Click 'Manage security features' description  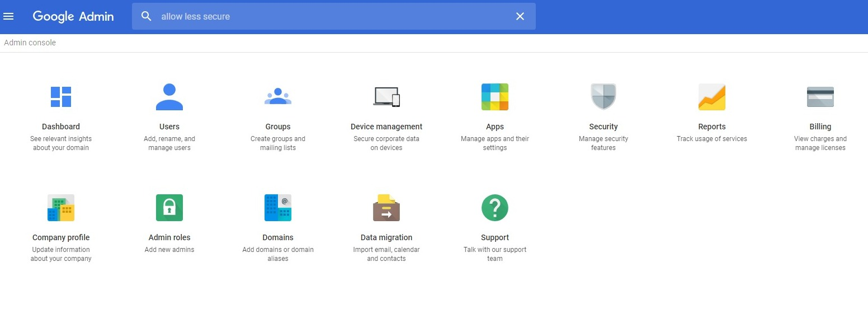click(x=603, y=143)
